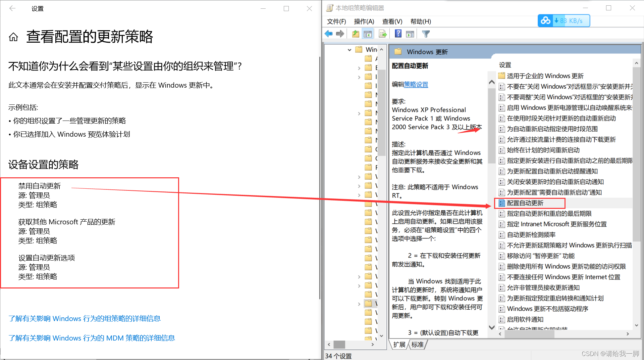Click 禁用自动更新 policy entry in Settings
This screenshot has height=360, width=644.
[x=40, y=186]
